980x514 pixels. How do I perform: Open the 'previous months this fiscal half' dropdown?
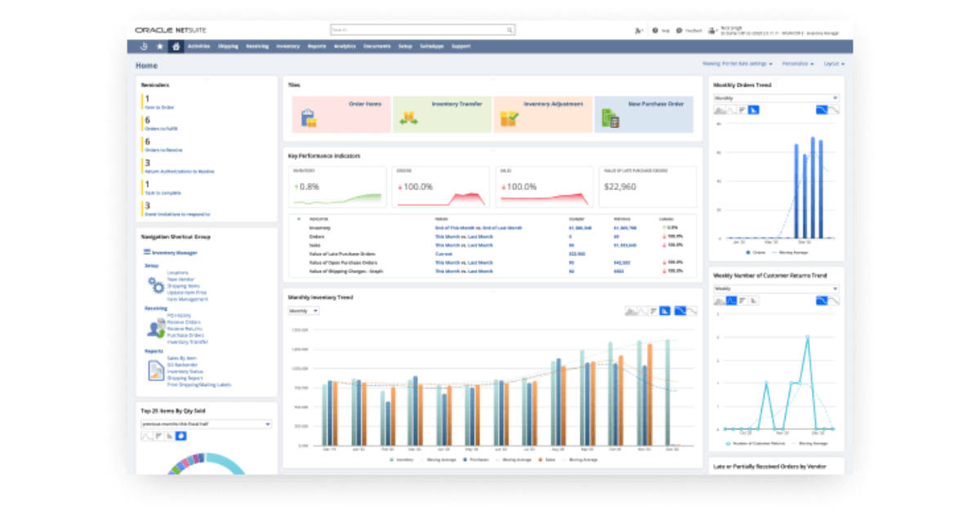pyautogui.click(x=206, y=423)
